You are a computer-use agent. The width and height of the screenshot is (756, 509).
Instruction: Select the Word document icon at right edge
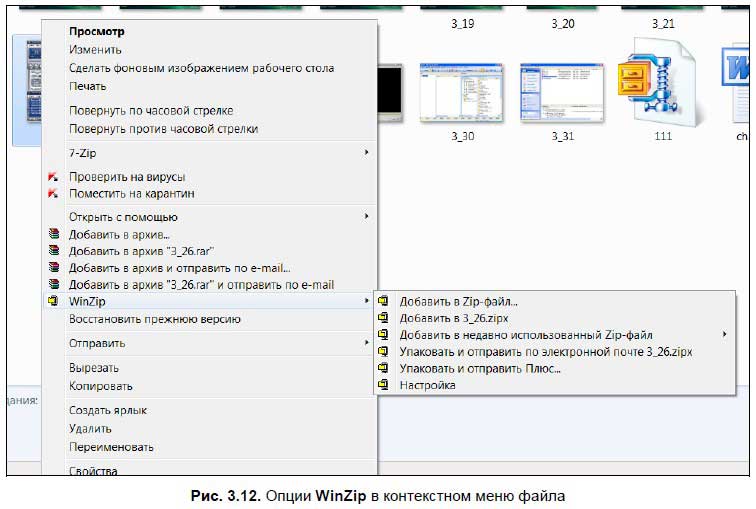click(x=736, y=84)
